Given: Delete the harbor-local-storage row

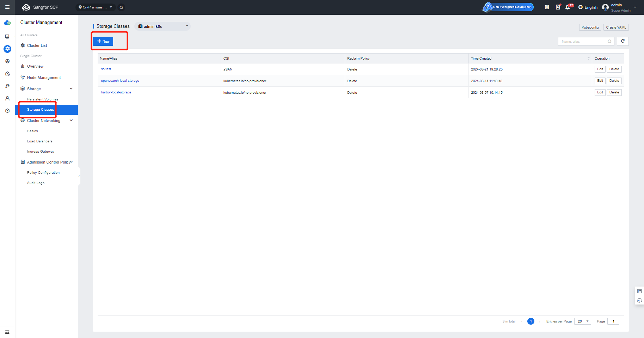Looking at the screenshot, I should click(614, 92).
